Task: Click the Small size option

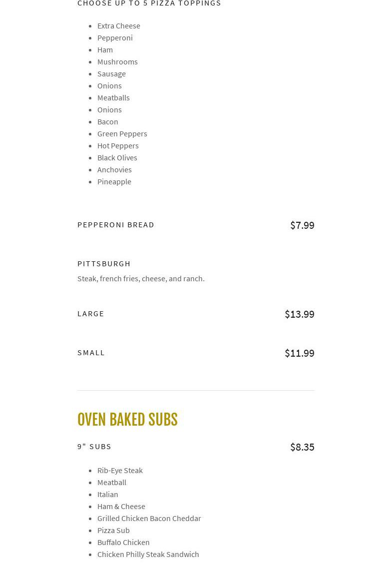Action: coord(91,353)
